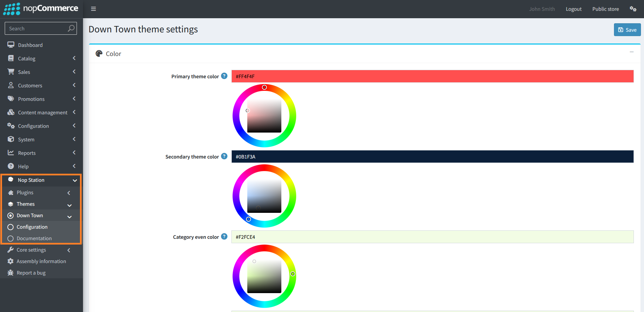
Task: Save the theme settings
Action: tap(627, 30)
